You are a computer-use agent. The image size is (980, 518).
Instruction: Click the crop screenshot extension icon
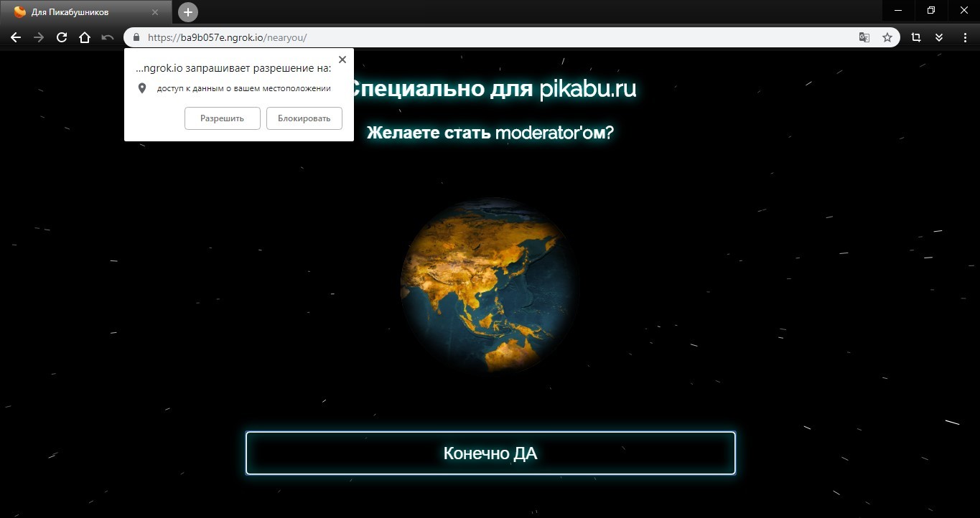click(916, 37)
